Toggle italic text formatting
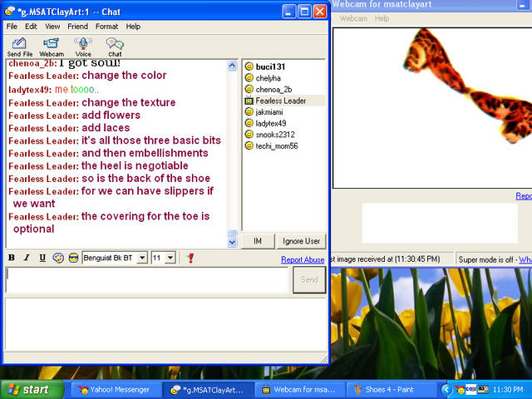Viewport: 532px width, 399px height. (27, 258)
